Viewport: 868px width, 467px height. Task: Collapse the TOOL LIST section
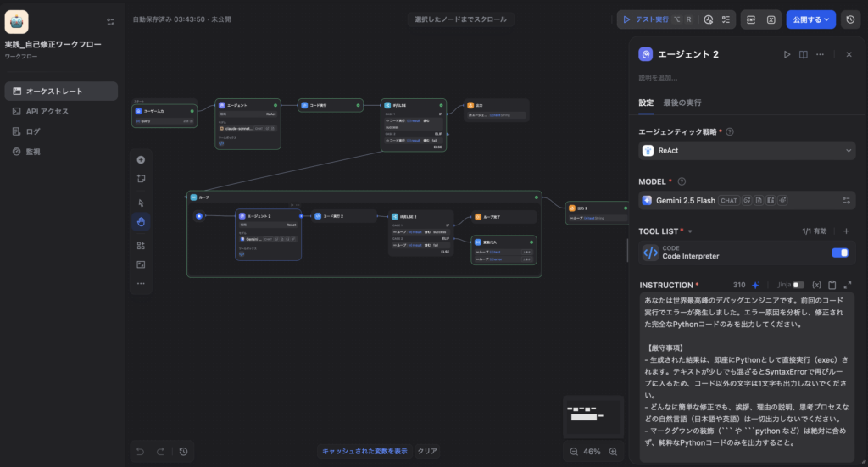690,232
